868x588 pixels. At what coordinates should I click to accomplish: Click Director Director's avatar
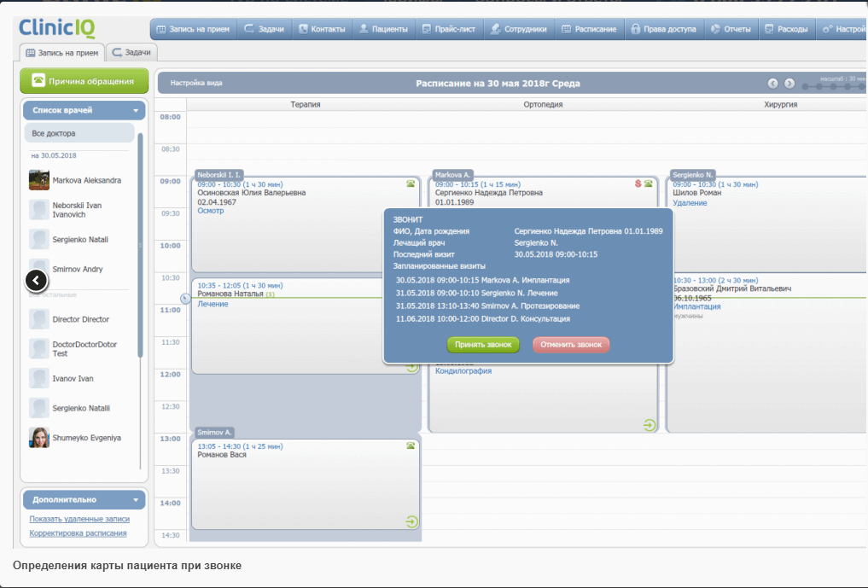click(38, 319)
